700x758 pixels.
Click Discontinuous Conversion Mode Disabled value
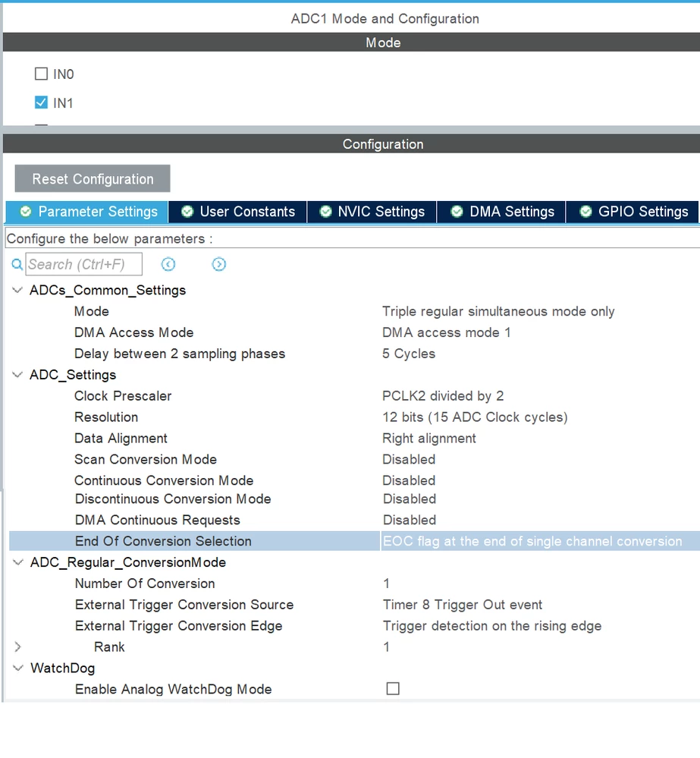coord(410,499)
